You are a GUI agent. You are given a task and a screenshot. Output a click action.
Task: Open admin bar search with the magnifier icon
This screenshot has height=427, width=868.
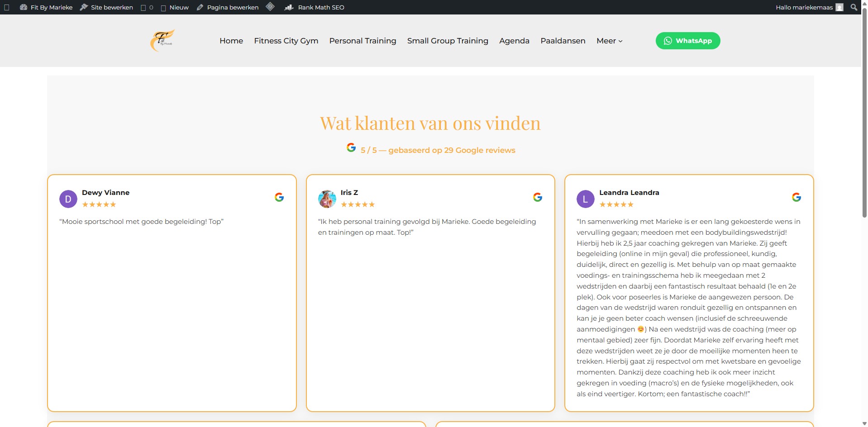(x=854, y=7)
